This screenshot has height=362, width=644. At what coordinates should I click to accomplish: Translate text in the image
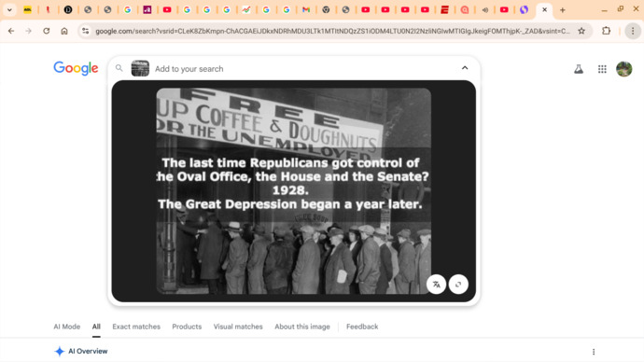click(436, 284)
